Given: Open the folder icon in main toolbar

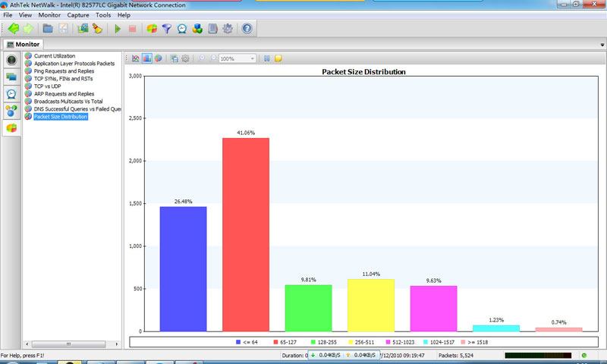Looking at the screenshot, I should (48, 29).
